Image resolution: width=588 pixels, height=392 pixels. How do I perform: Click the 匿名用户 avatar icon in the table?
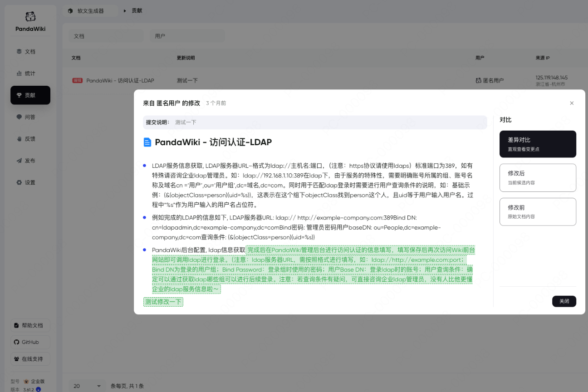pos(478,80)
